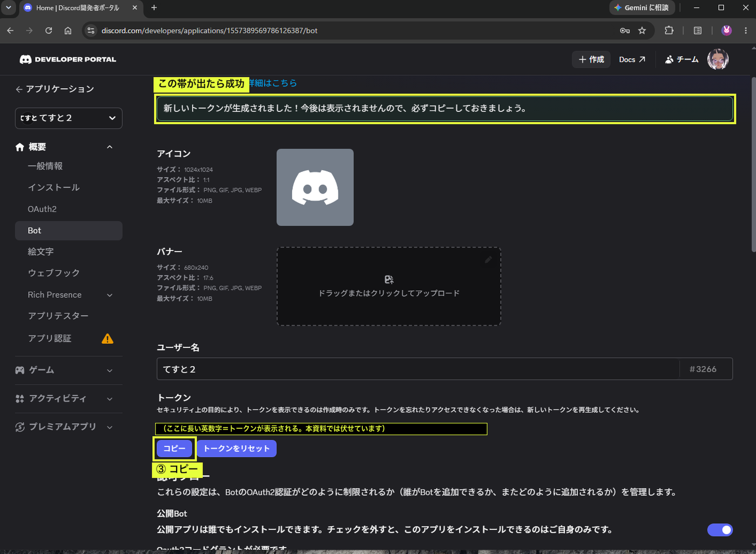
Task: Open the Docs link
Action: pos(632,59)
